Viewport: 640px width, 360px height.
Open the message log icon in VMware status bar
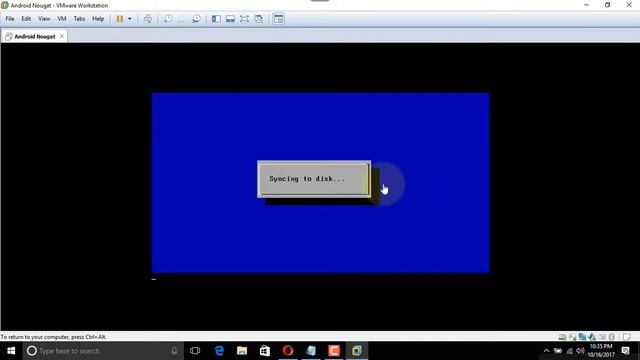coord(627,337)
